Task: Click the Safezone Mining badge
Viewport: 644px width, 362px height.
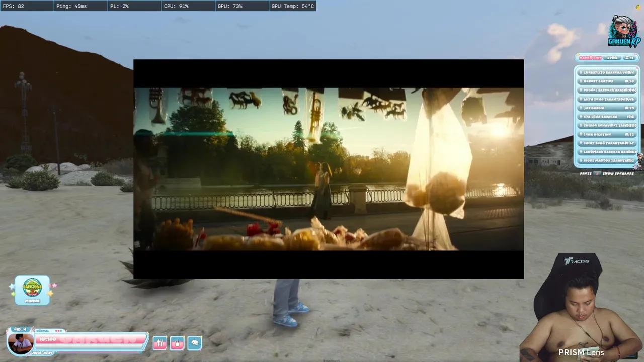Action: pyautogui.click(x=32, y=290)
